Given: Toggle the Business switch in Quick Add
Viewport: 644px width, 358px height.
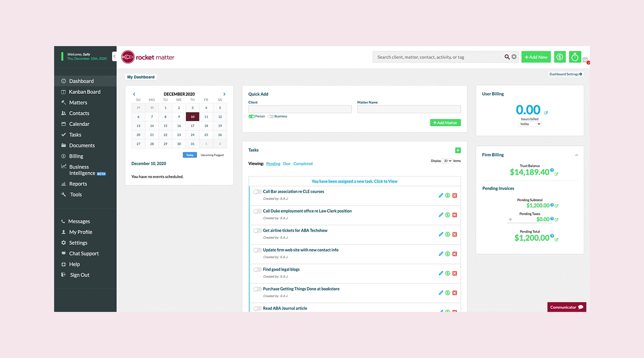Looking at the screenshot, I should pyautogui.click(x=271, y=116).
